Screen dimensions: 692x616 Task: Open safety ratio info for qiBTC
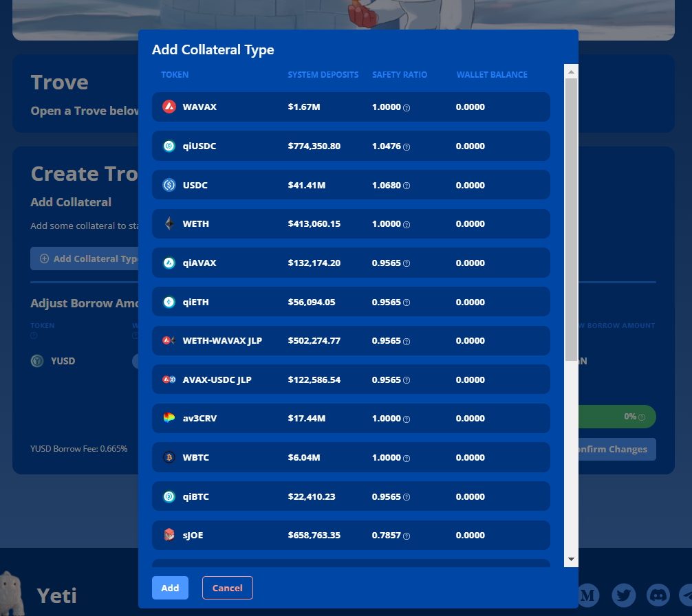[x=407, y=497]
